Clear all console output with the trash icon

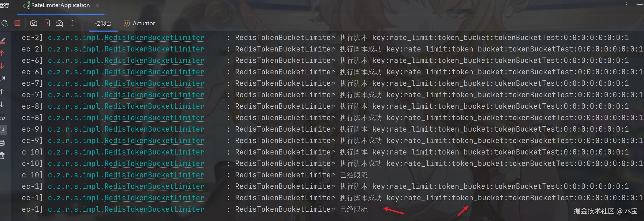pyautogui.click(x=2, y=156)
